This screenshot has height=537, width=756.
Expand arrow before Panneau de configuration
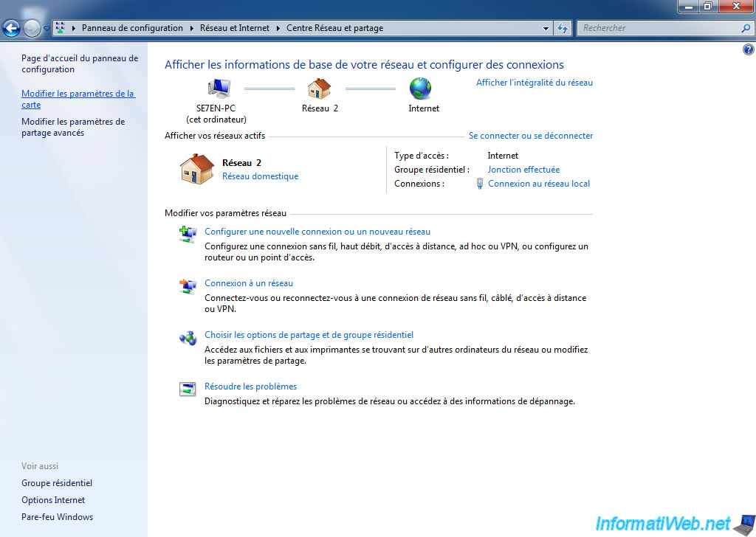74,28
